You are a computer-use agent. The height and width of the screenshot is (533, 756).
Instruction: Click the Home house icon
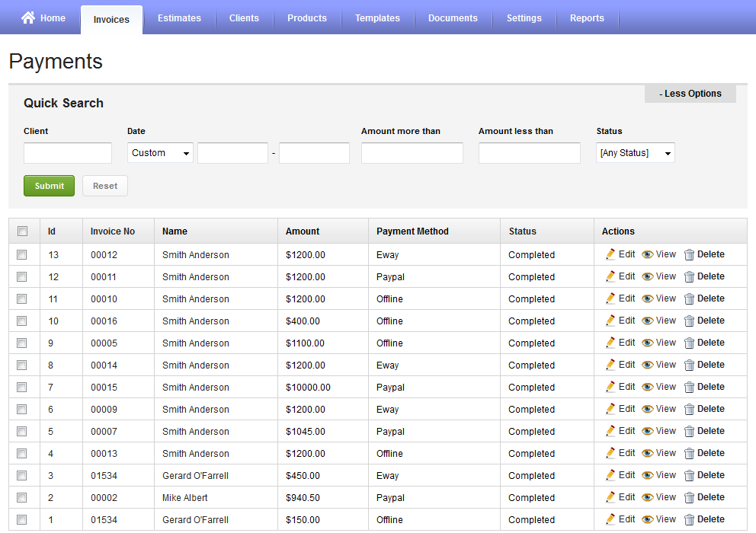28,18
